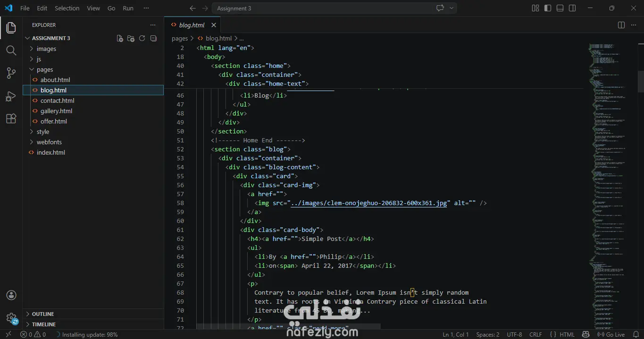
Task: Select the blog.html editor tab
Action: click(192, 25)
